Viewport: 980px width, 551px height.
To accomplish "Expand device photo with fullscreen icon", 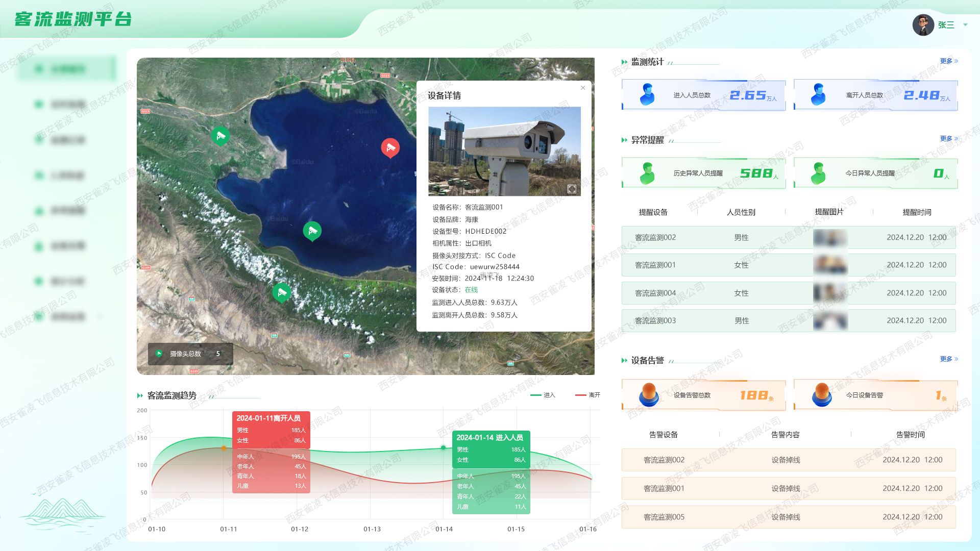I will coord(572,189).
